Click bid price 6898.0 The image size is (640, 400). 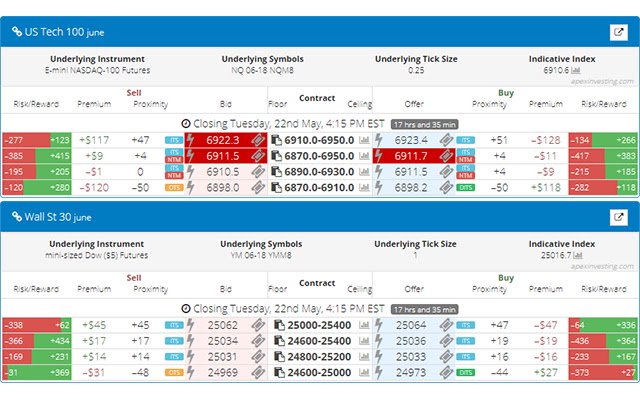[222, 188]
